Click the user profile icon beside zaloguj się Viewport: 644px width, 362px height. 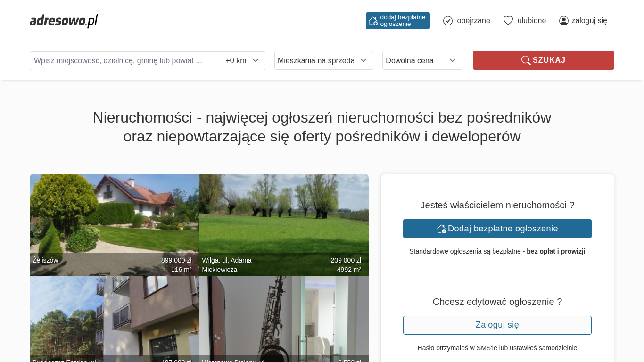564,21
